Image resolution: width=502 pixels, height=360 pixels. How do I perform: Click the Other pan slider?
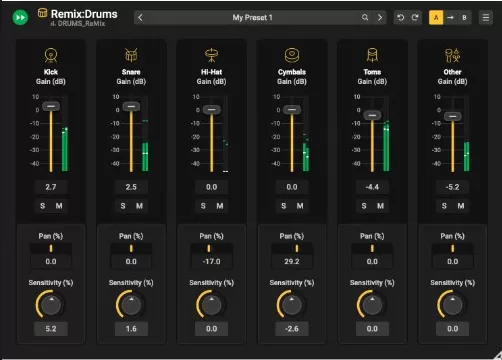pos(452,248)
